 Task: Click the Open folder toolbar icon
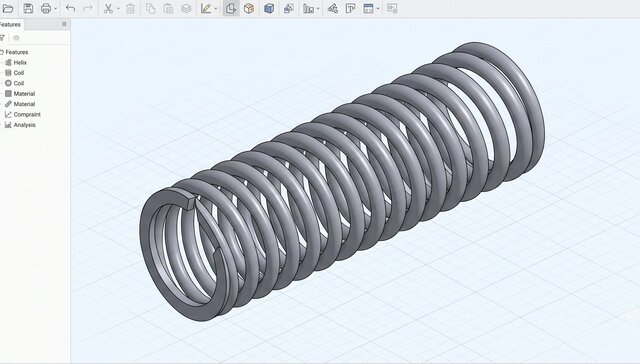tap(8, 9)
